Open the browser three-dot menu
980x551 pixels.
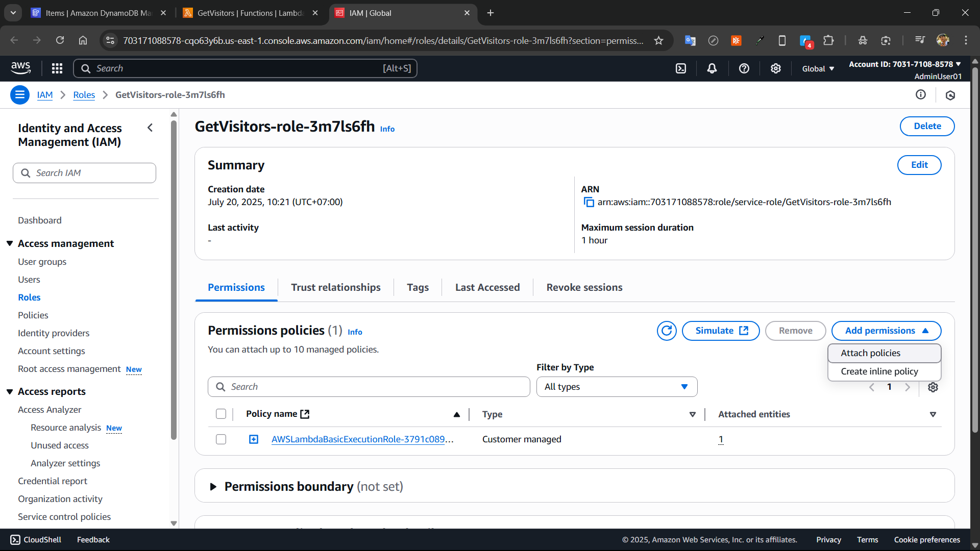click(x=966, y=40)
